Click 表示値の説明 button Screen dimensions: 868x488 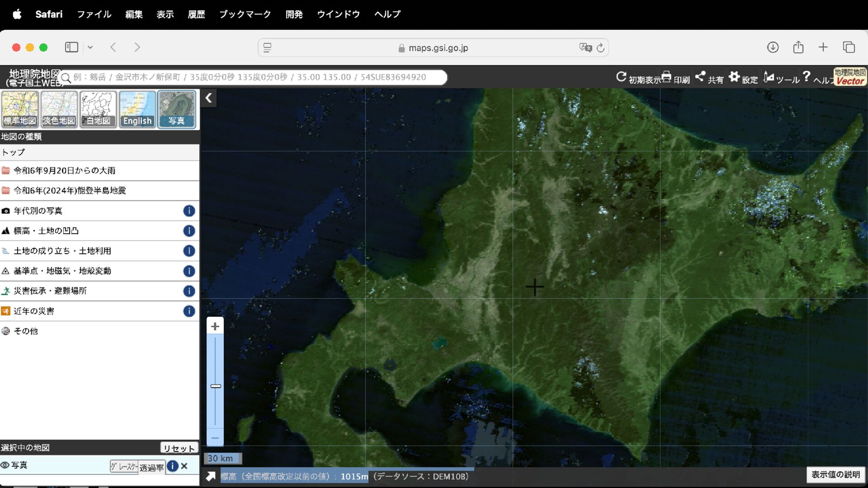point(835,474)
